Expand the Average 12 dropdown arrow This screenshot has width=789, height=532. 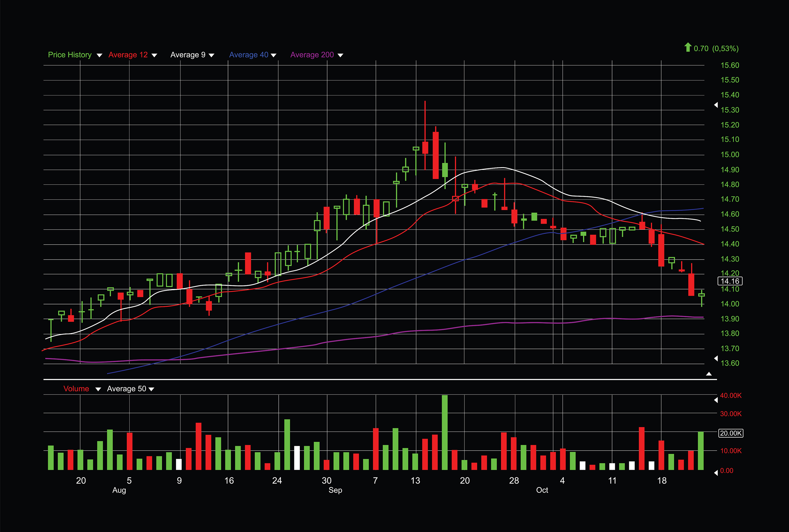coord(154,55)
